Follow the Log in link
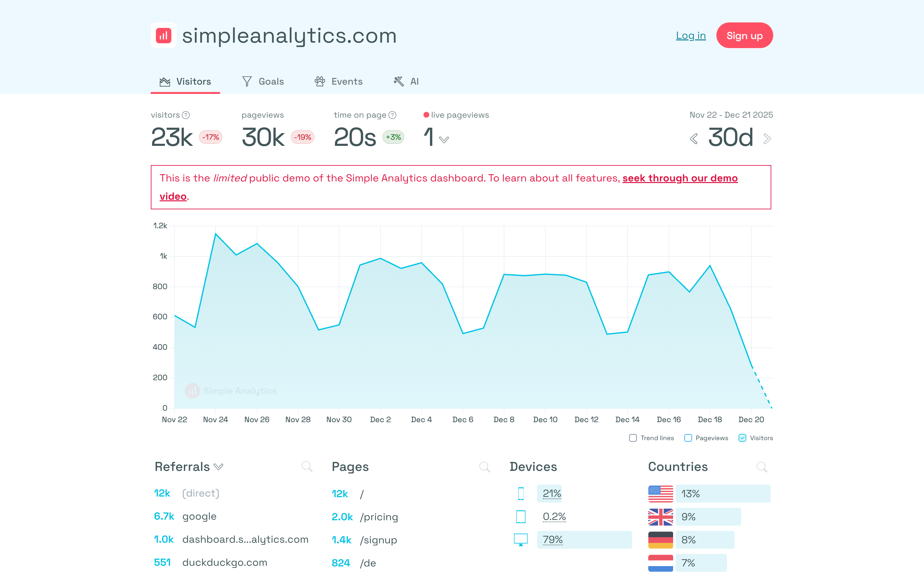 click(x=691, y=36)
